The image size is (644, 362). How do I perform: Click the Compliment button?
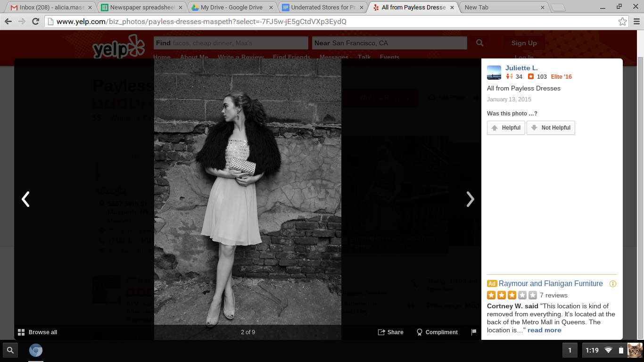pos(437,332)
